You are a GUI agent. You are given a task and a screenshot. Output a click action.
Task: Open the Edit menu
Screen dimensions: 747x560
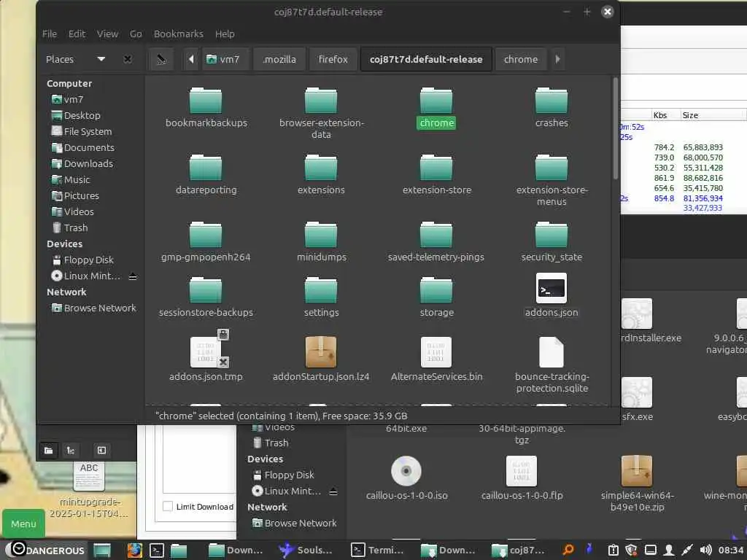tap(77, 34)
